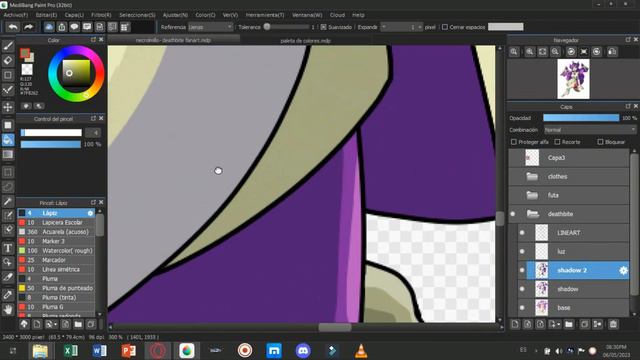Select the Bucket fill tool
Viewport: 640px width, 360px height.
8,140
